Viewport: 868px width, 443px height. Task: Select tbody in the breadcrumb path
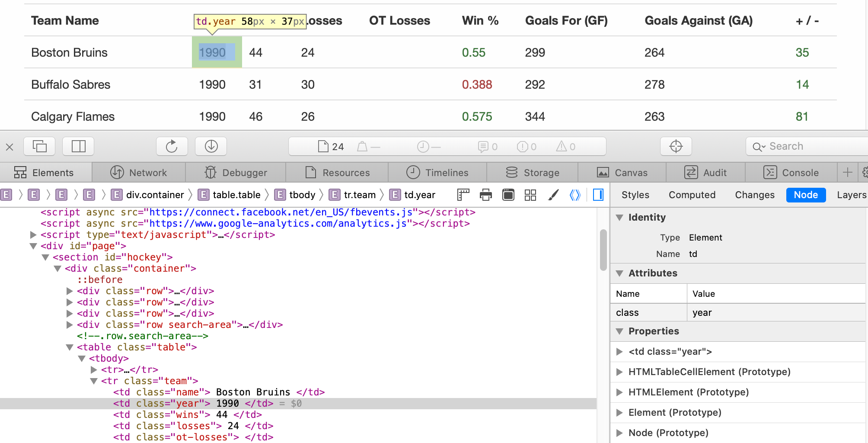tap(295, 195)
